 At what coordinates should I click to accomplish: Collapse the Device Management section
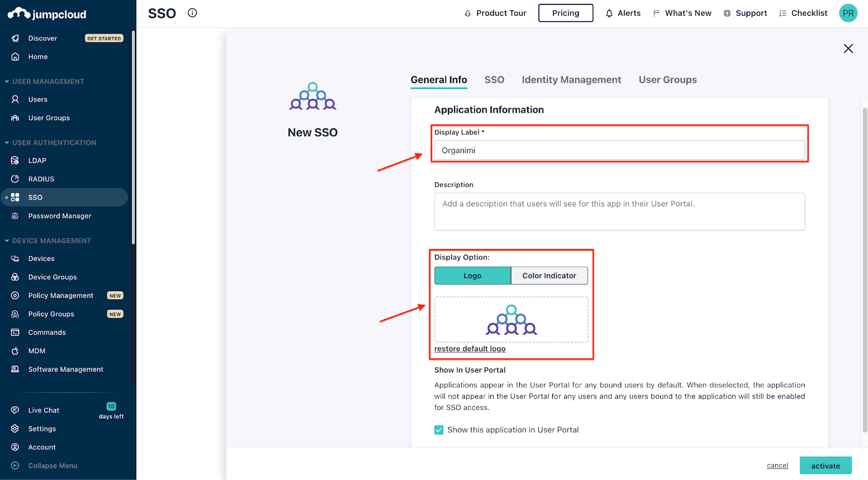pyautogui.click(x=7, y=241)
